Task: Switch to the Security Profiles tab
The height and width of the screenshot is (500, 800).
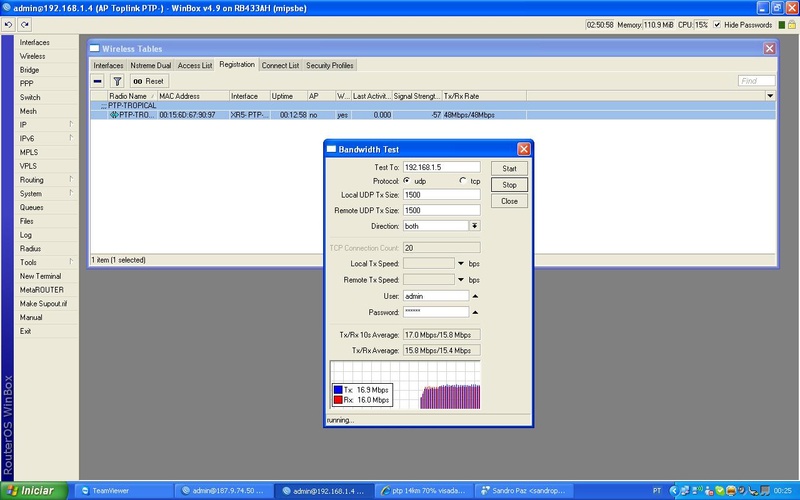Action: (330, 65)
